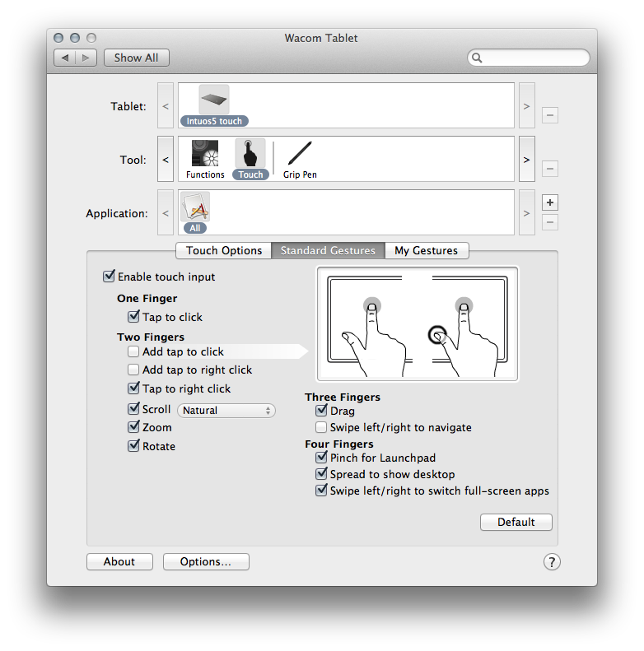The height and width of the screenshot is (651, 644).
Task: Remove tool with minus button in Tool row
Action: [x=549, y=169]
